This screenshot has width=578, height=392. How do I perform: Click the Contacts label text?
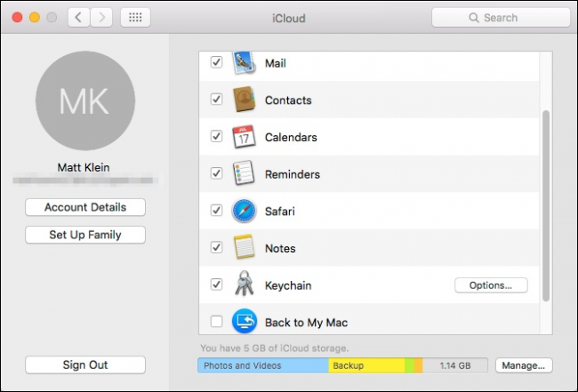(x=288, y=100)
